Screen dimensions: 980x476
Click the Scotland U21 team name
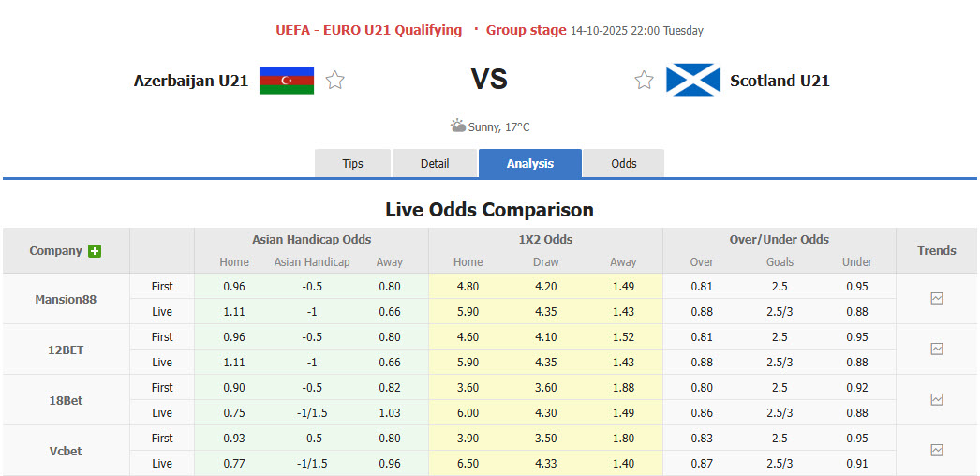point(780,81)
